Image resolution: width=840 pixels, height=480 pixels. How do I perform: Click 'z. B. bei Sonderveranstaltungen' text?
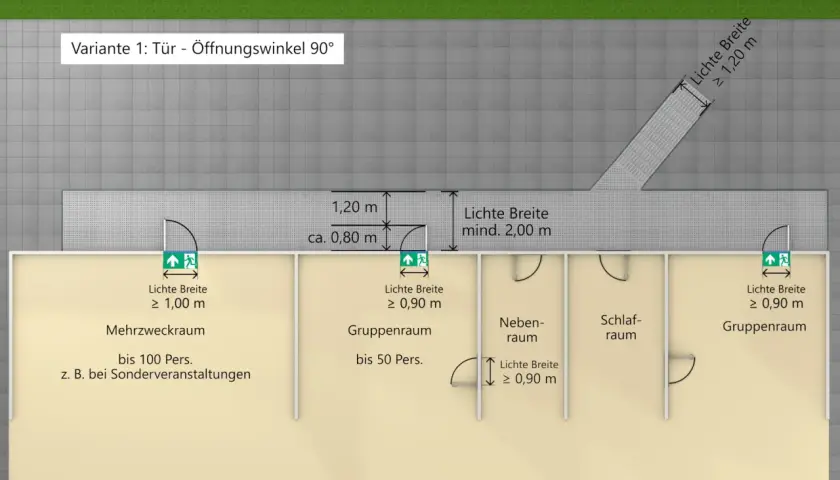(x=155, y=374)
